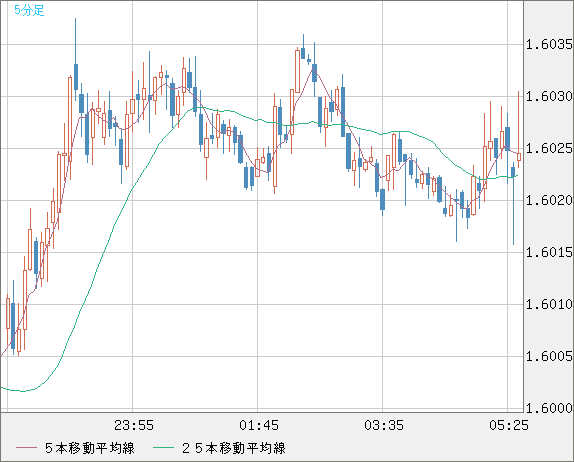Click the 01:45 time axis label
The height and width of the screenshot is (462, 574).
click(x=259, y=425)
